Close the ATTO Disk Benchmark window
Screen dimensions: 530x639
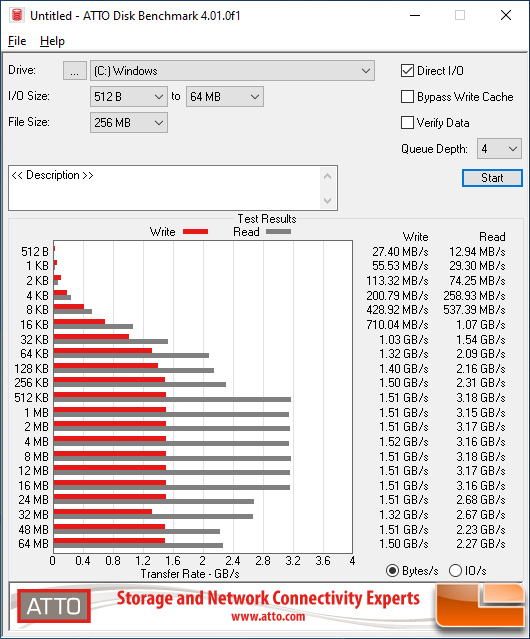click(x=506, y=15)
